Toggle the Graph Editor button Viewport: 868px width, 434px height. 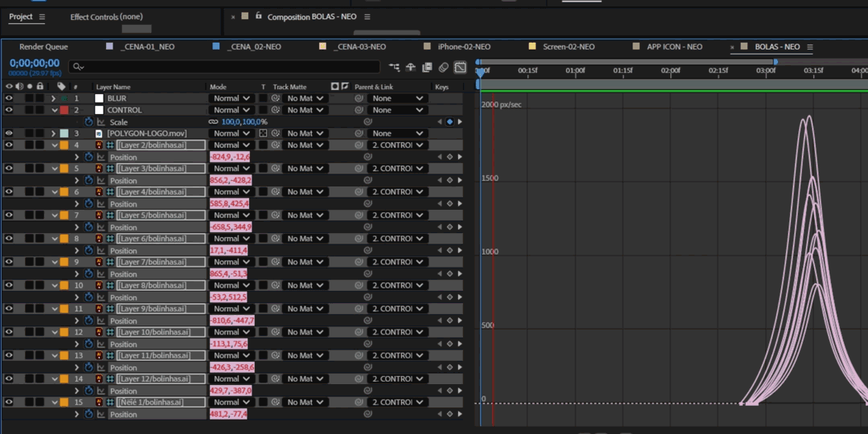460,68
